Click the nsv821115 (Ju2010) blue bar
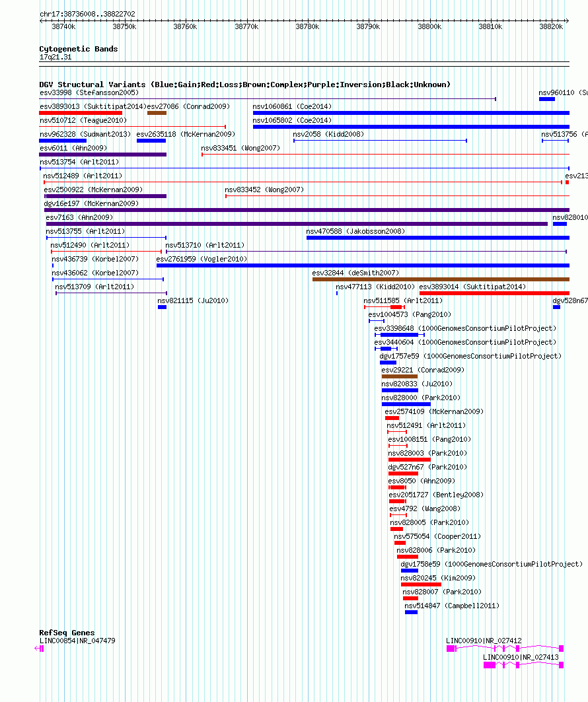Viewport: 588px width, 702px height. (x=162, y=307)
